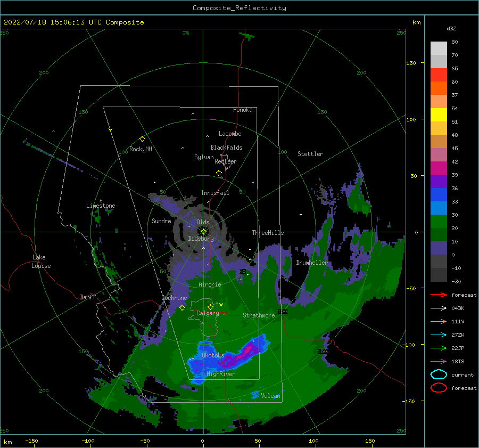Select the pink 45-42 dBZ swatch
Screen dimensions: 479x448
pos(439,154)
